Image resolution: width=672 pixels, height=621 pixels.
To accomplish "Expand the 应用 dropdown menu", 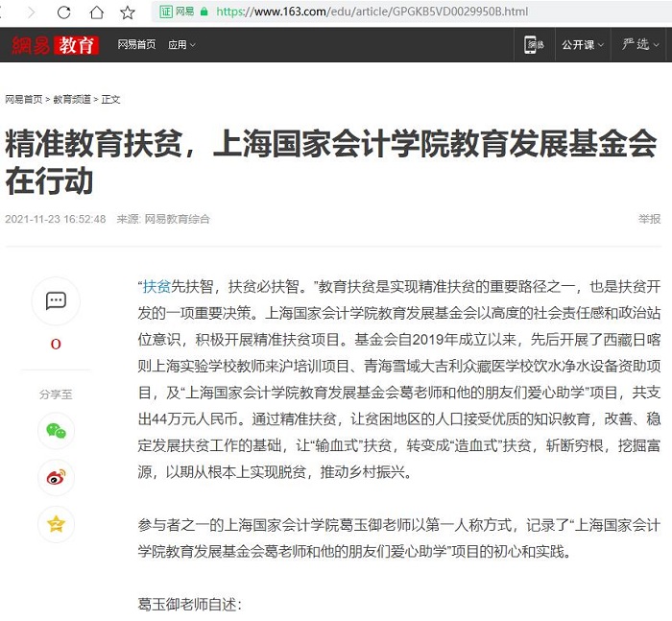I will [x=180, y=45].
